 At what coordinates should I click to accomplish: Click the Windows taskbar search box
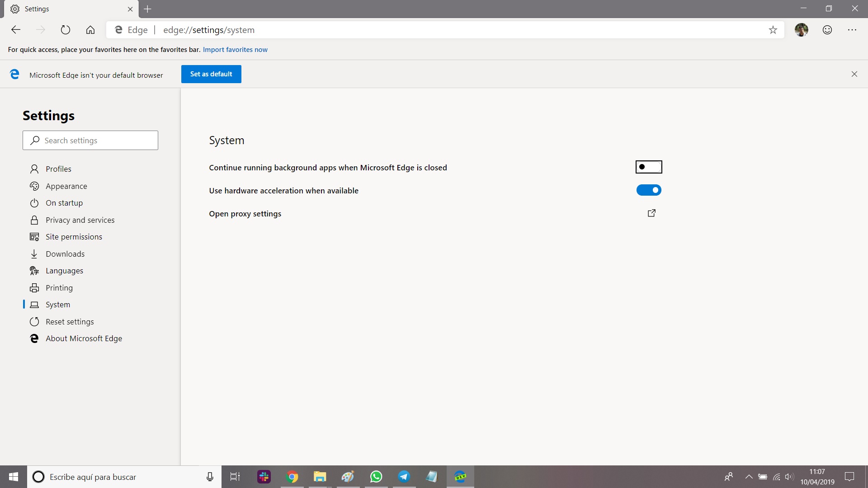[x=124, y=477]
